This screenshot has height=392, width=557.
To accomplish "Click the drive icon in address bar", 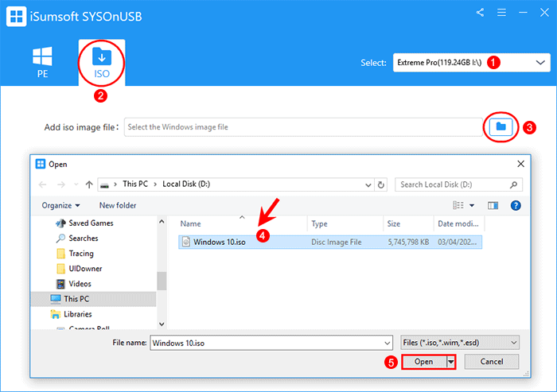I will point(104,185).
